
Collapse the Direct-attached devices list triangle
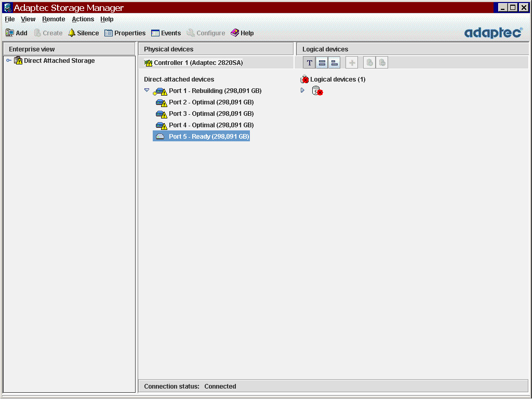[147, 90]
